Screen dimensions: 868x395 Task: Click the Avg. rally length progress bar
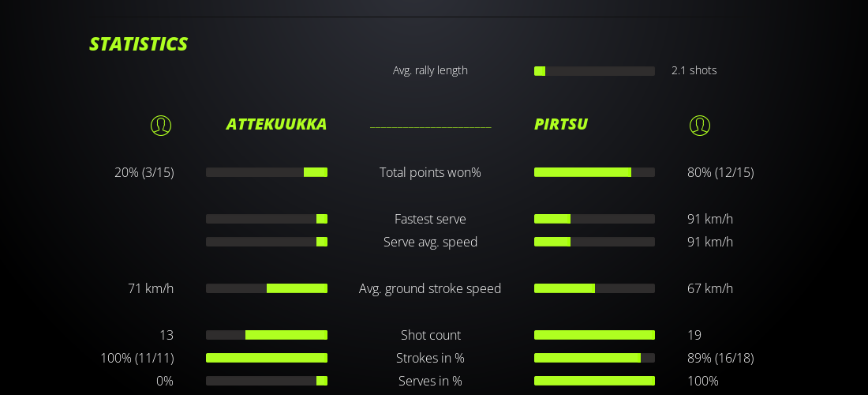coord(594,71)
